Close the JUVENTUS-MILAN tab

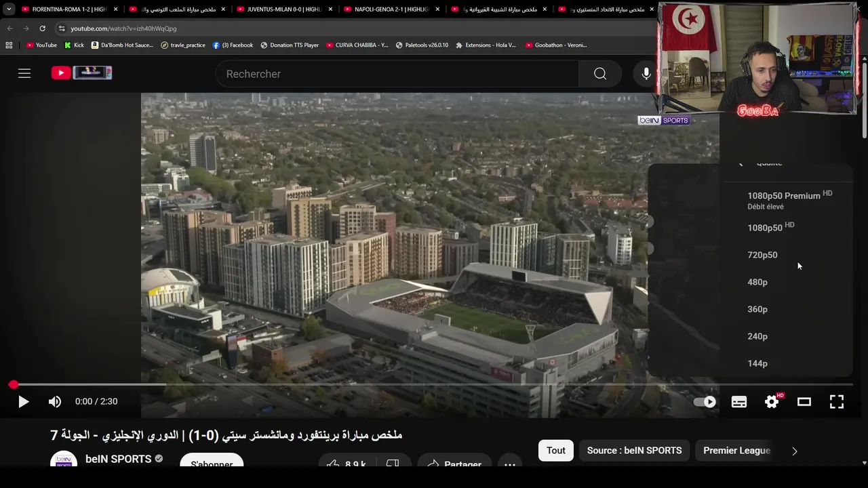(x=330, y=9)
